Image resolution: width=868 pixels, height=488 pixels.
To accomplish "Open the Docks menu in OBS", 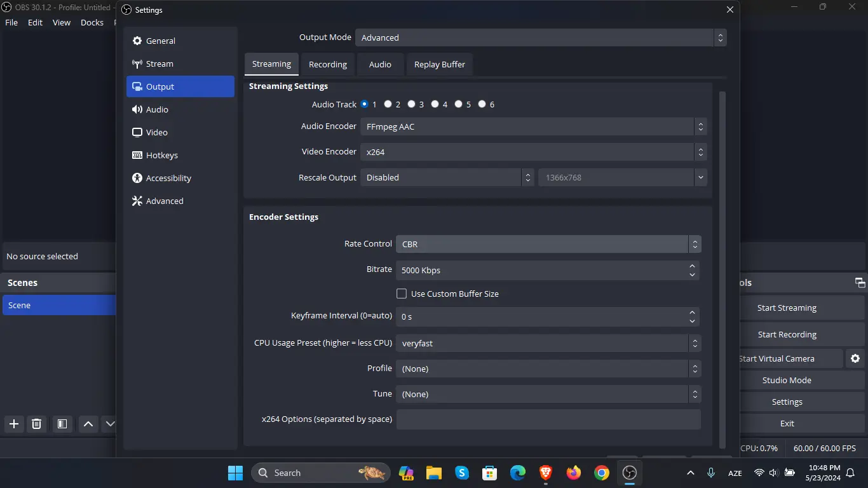I will click(x=92, y=22).
